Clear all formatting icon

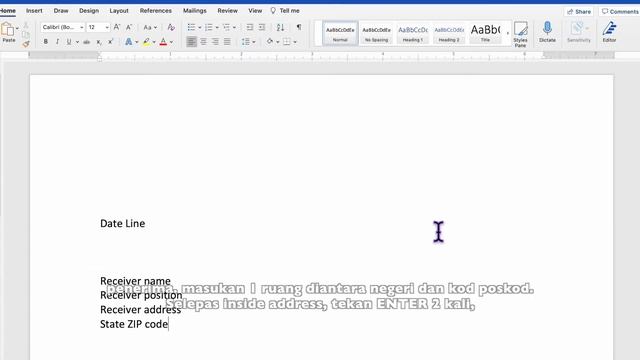pos(171,27)
